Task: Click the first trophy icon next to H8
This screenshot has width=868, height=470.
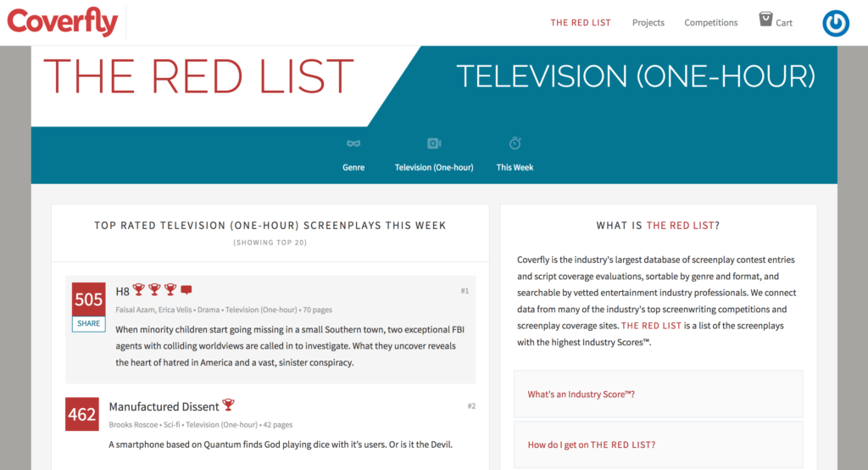Action: coord(138,289)
